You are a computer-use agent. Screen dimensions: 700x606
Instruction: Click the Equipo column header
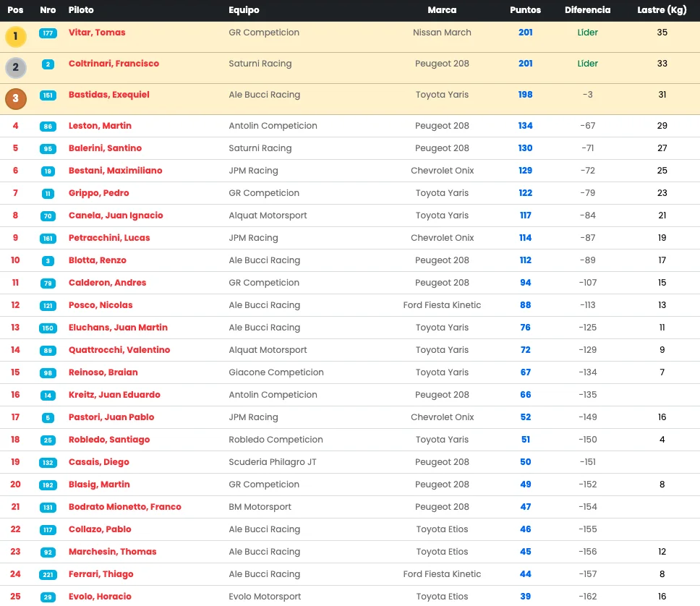click(x=244, y=10)
